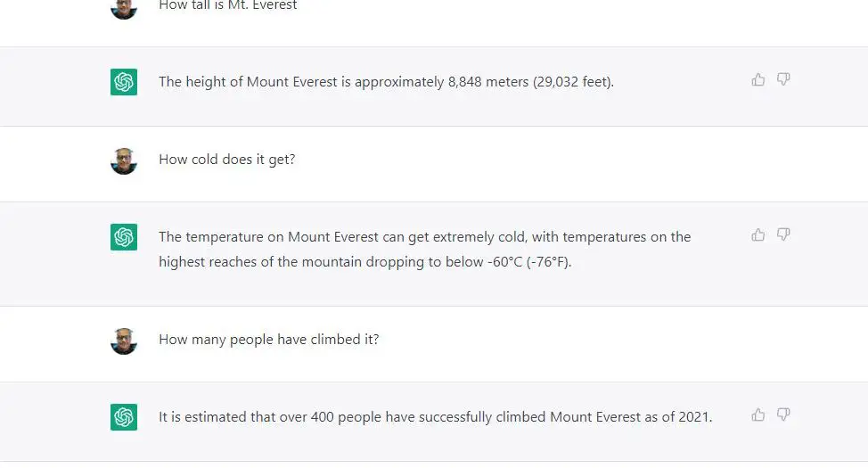Click user avatar beside 'How tall is Mt. Everest'
This screenshot has width=868, height=468.
click(124, 8)
